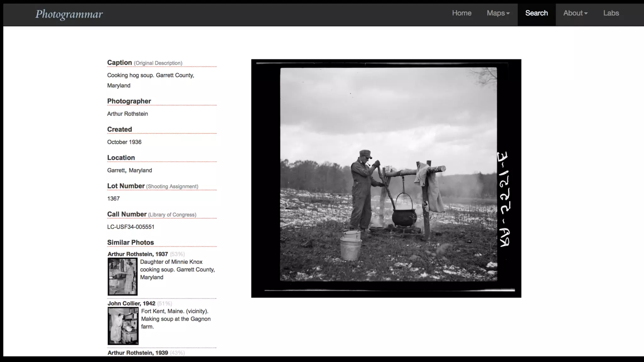This screenshot has width=644, height=362.
Task: Click call number LC-USF34-005551
Action: click(130, 227)
